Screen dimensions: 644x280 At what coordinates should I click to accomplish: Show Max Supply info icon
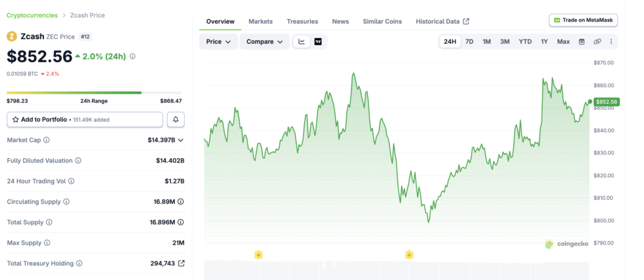[47, 243]
